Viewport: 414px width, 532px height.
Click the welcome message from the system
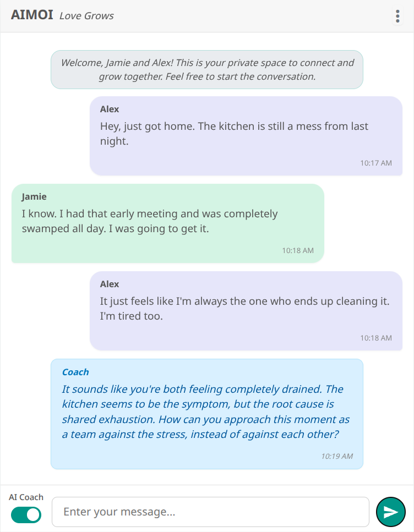coord(206,69)
